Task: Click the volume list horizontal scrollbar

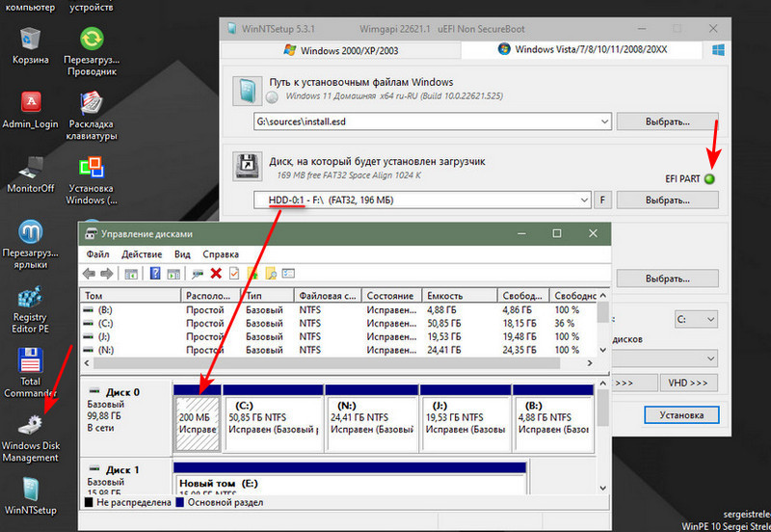Action: click(327, 363)
